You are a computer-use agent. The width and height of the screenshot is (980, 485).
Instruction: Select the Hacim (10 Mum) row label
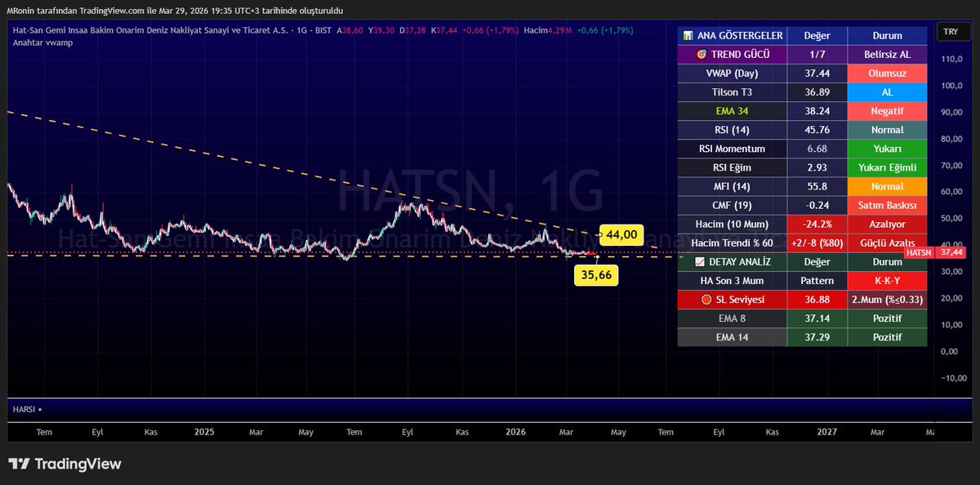pyautogui.click(x=733, y=224)
